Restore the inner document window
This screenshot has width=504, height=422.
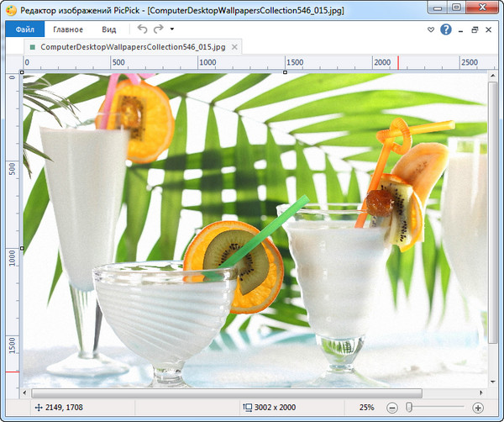pos(475,29)
